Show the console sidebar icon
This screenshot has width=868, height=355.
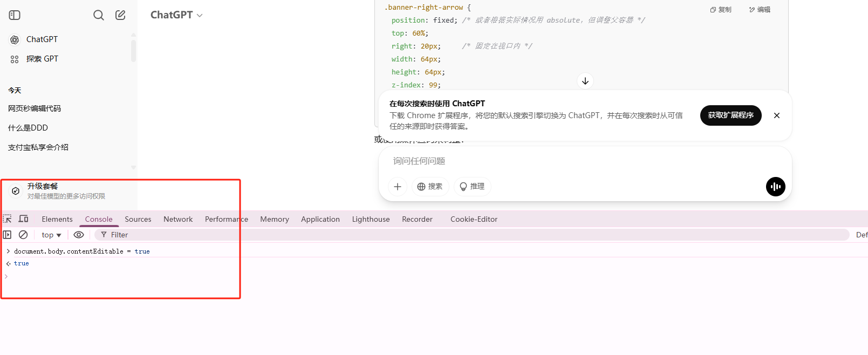click(7, 235)
